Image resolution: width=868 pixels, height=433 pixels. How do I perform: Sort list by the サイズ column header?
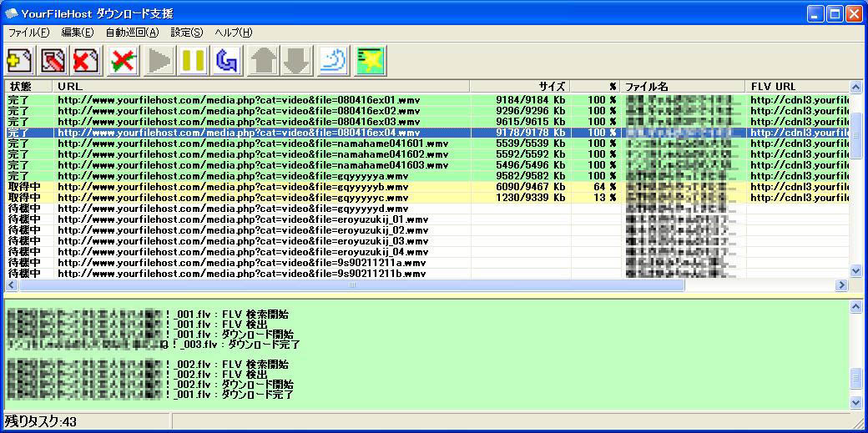point(520,86)
